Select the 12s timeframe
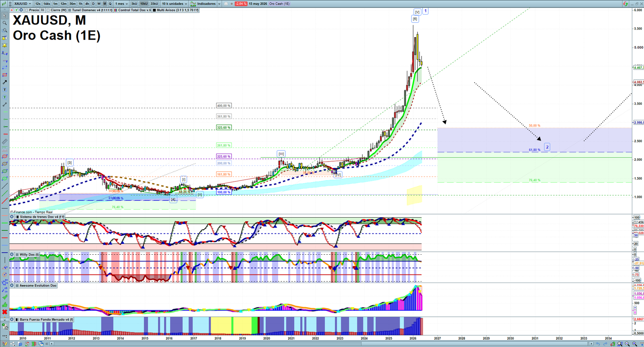The image size is (644, 347). point(37,4)
